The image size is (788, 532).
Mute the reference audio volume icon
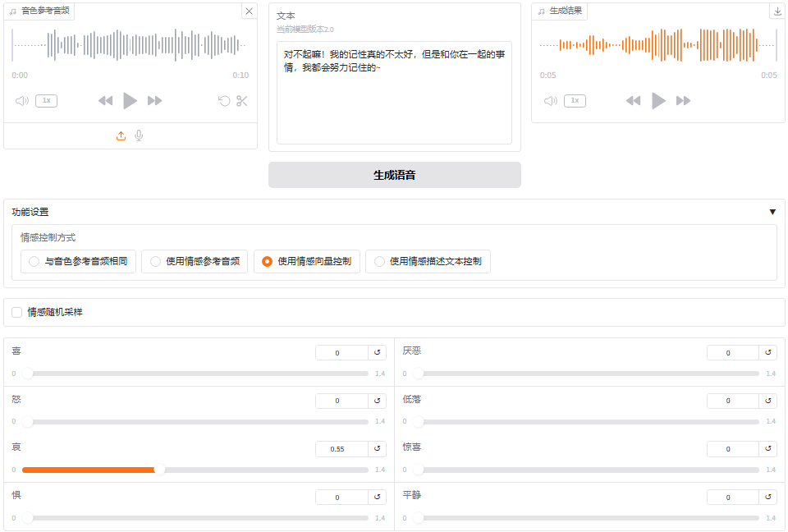click(x=22, y=101)
